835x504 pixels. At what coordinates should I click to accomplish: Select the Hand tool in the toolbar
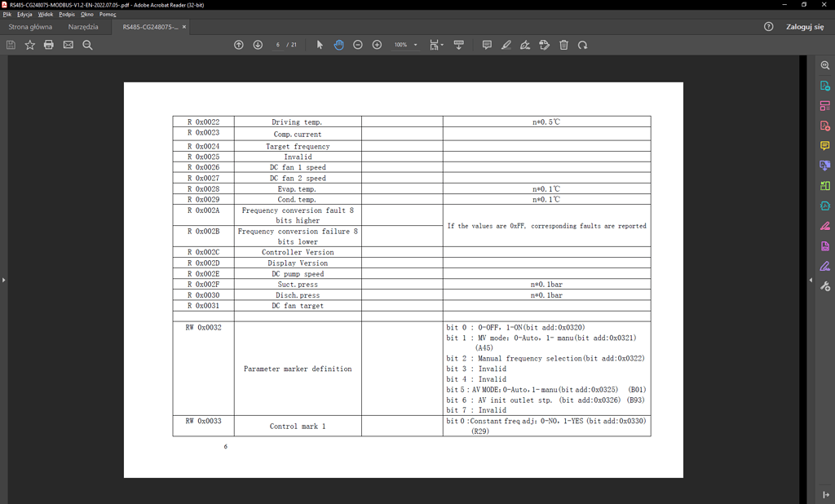point(338,45)
